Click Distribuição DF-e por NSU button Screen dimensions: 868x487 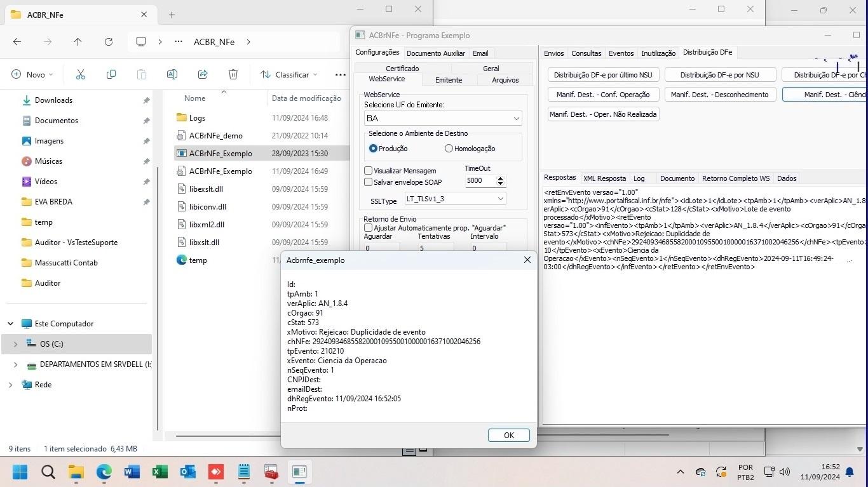719,75
